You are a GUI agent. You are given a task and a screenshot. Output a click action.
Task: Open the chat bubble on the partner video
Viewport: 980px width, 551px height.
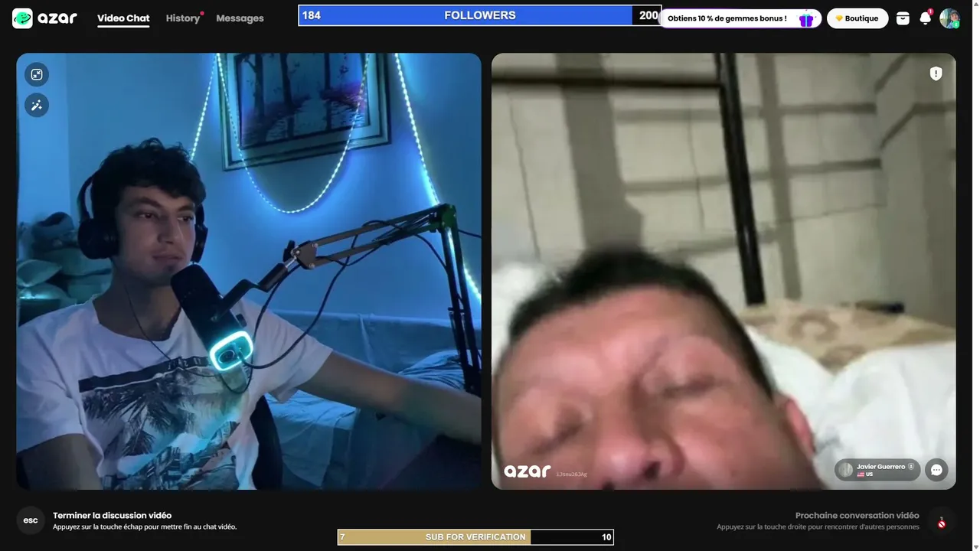click(936, 470)
